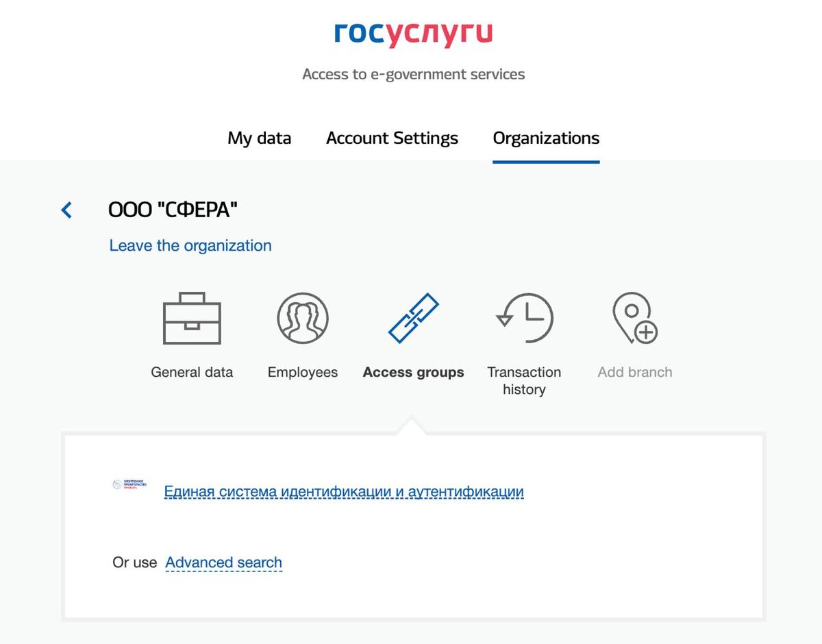Click the Transaction history label
Screen dimensions: 822x644
click(524, 381)
